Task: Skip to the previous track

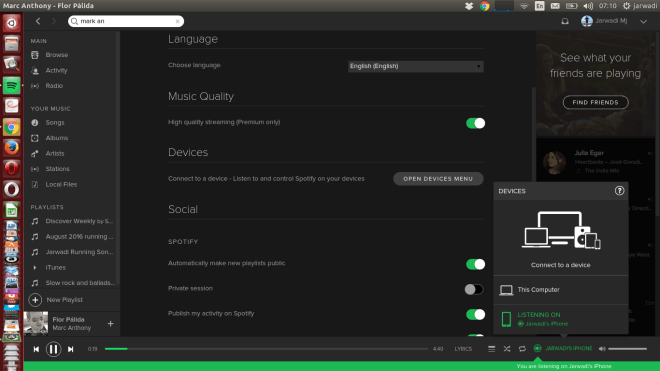Action: (x=36, y=349)
